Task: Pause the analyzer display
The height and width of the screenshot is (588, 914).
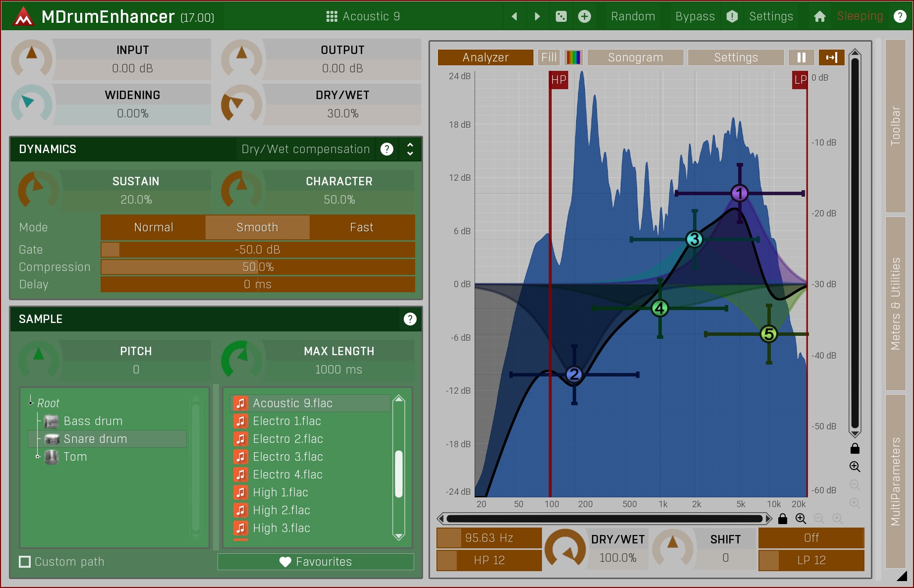Action: click(x=801, y=57)
